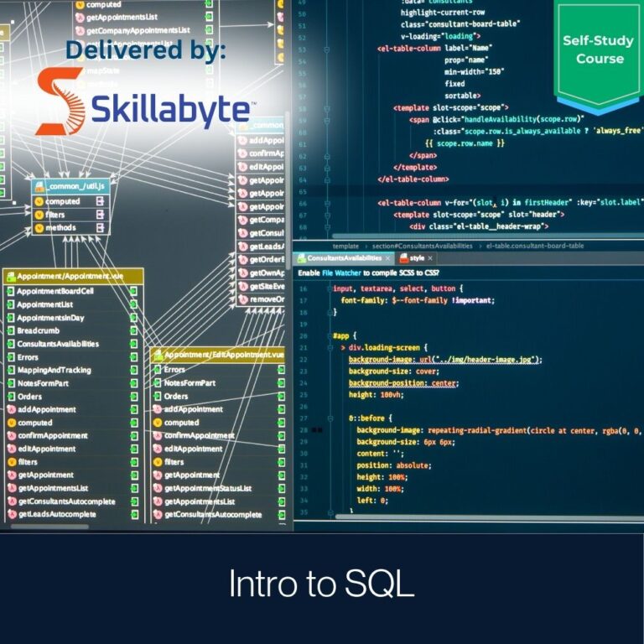Click the 'position: absolute;' code line
The width and height of the screenshot is (644, 644).
pyautogui.click(x=394, y=465)
